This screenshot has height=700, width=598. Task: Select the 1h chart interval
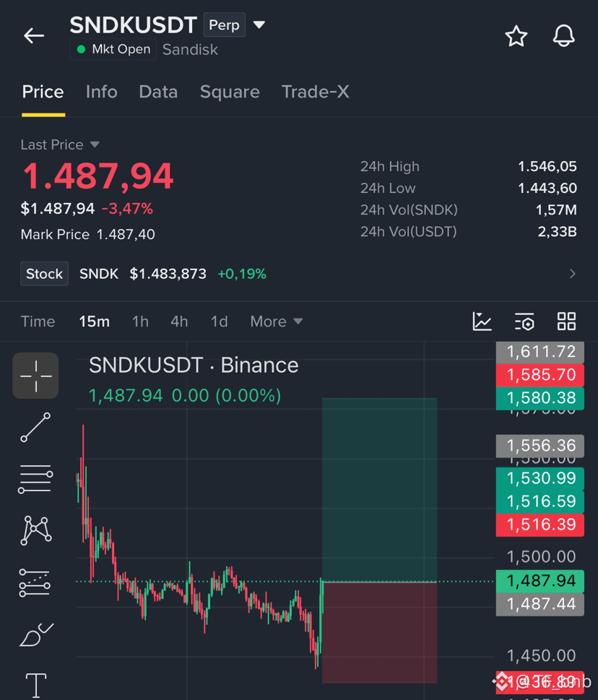pyautogui.click(x=140, y=321)
